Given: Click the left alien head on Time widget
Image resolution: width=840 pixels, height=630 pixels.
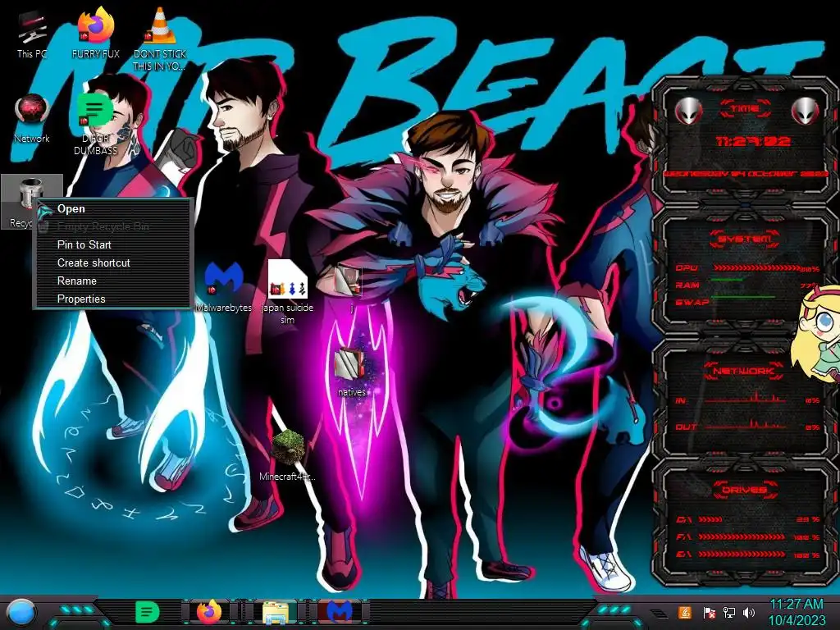Looking at the screenshot, I should (688, 111).
